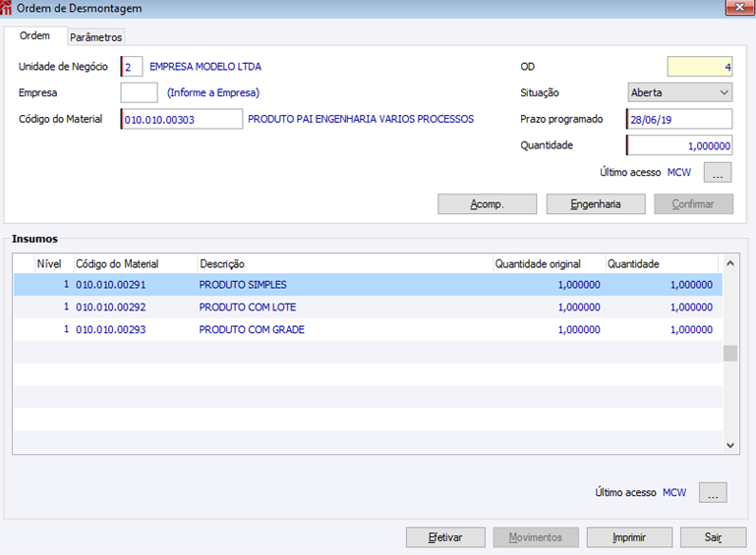
Task: Click the application icon in title bar
Action: pos(6,7)
